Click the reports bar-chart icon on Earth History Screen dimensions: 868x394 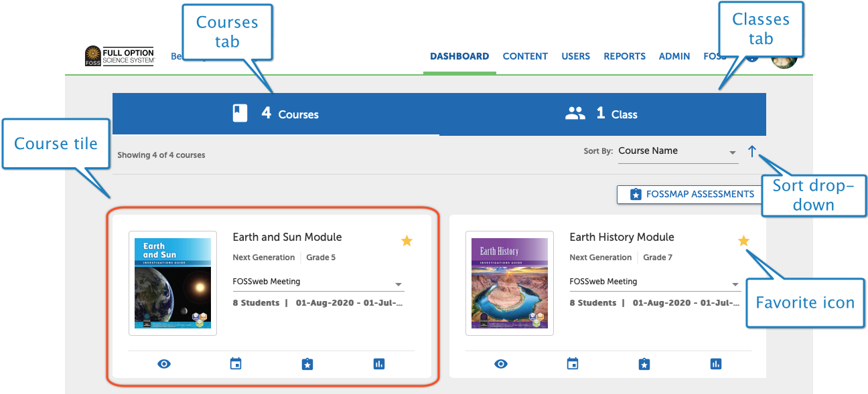tap(715, 364)
